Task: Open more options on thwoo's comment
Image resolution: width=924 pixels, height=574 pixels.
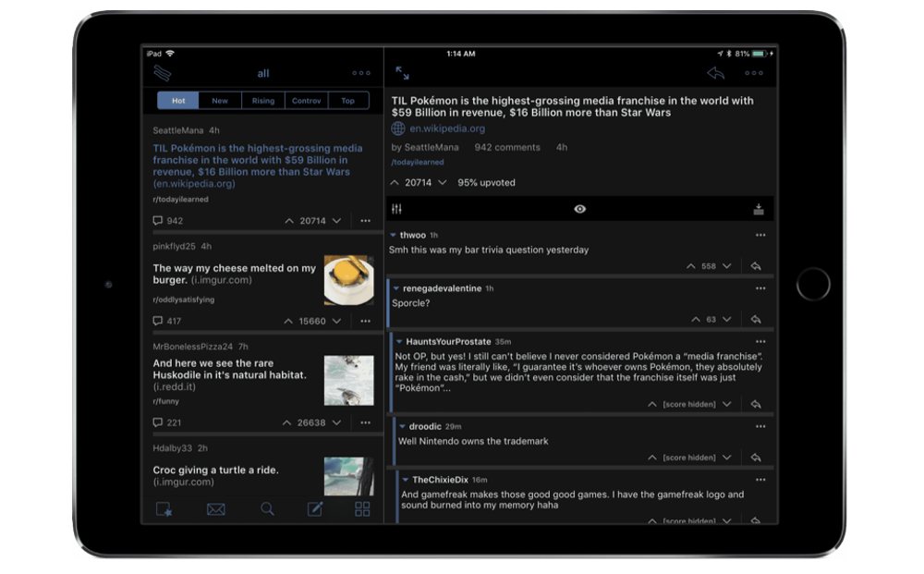Action: tap(760, 235)
